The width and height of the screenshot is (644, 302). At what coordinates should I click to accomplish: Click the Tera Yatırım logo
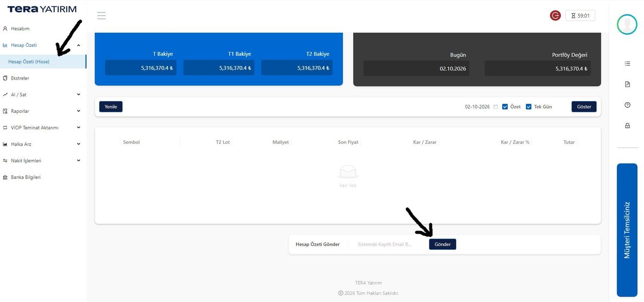point(42,9)
